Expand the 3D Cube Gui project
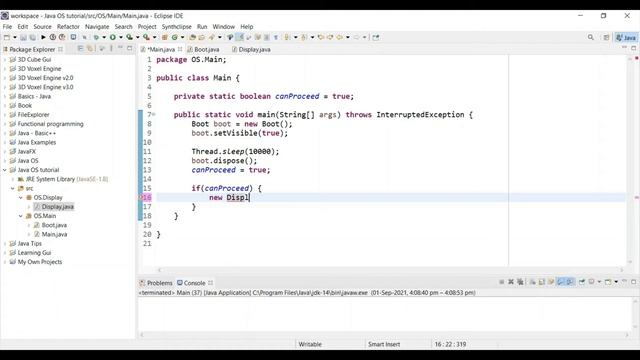 click(x=5, y=60)
